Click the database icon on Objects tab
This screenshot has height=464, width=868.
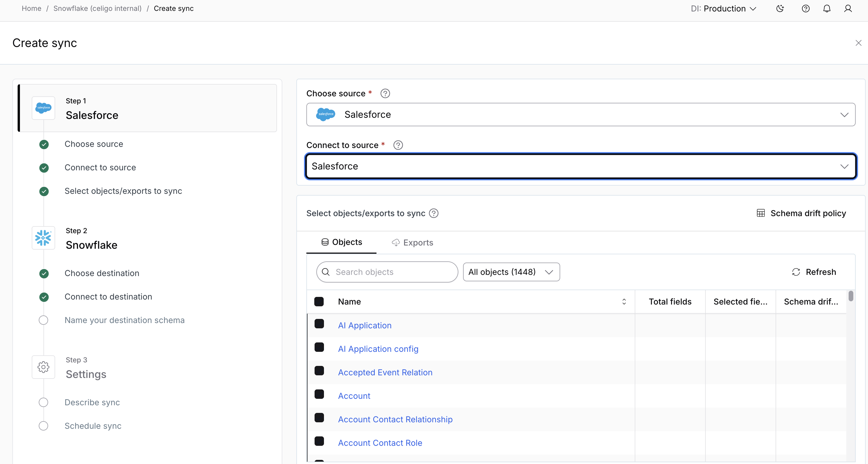pos(325,242)
